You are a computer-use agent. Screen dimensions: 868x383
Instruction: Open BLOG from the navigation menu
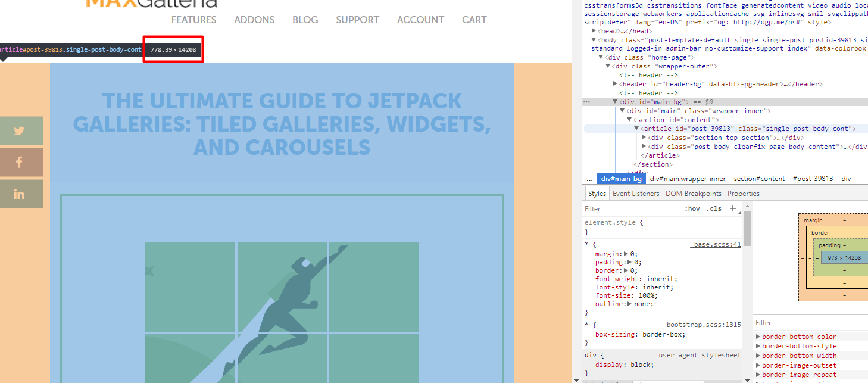click(x=305, y=20)
